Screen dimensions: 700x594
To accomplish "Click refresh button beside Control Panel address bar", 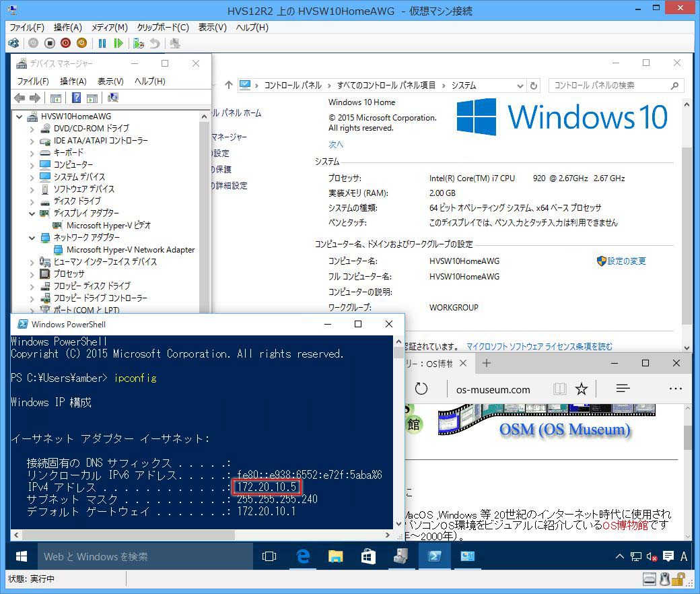I will pos(534,86).
